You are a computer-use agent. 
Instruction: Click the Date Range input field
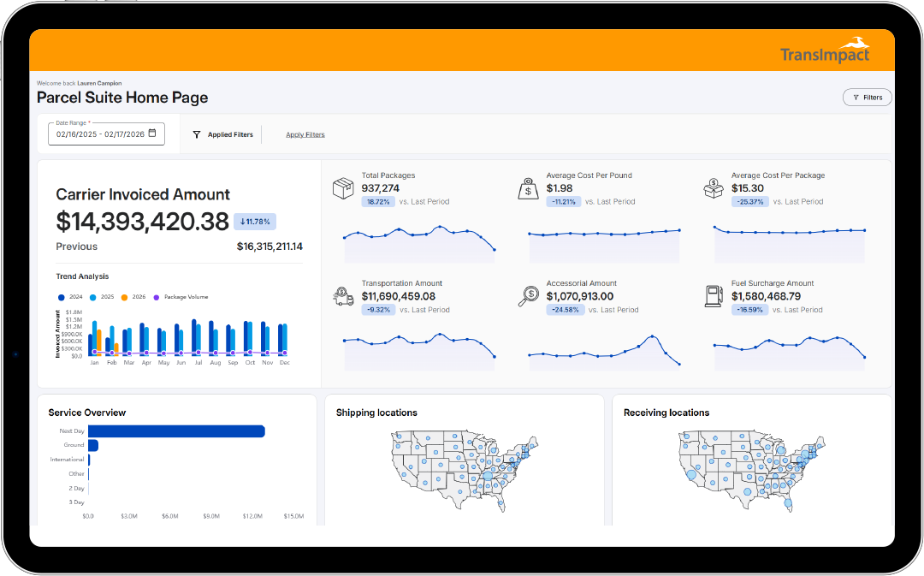click(100, 134)
